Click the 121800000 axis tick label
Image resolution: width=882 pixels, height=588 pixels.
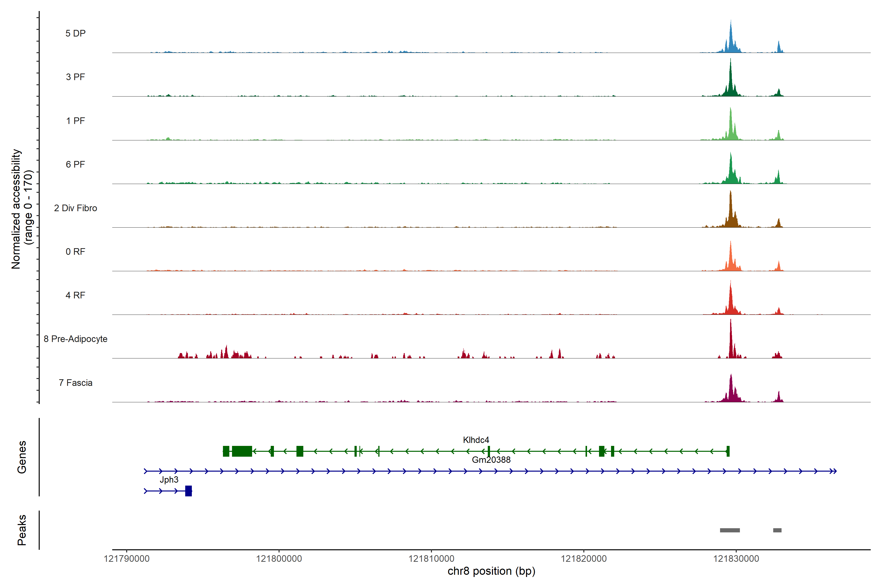279,559
